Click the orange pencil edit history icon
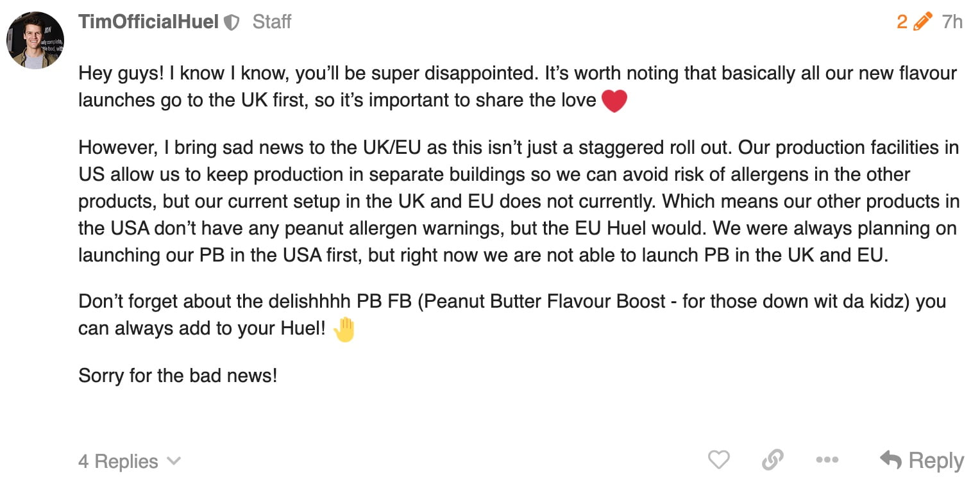This screenshot has width=980, height=500. coord(922,22)
